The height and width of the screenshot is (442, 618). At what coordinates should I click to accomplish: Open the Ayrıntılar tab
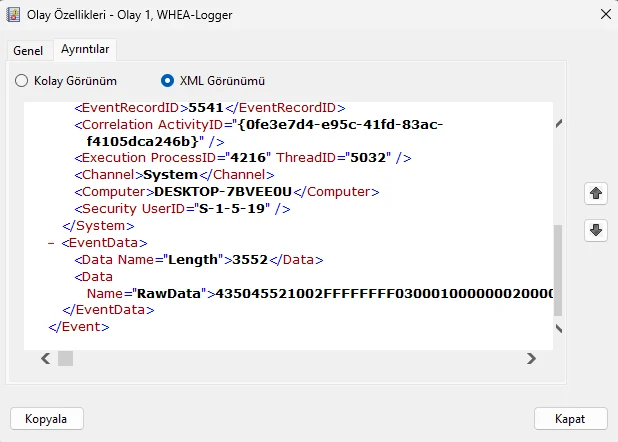tap(85, 49)
